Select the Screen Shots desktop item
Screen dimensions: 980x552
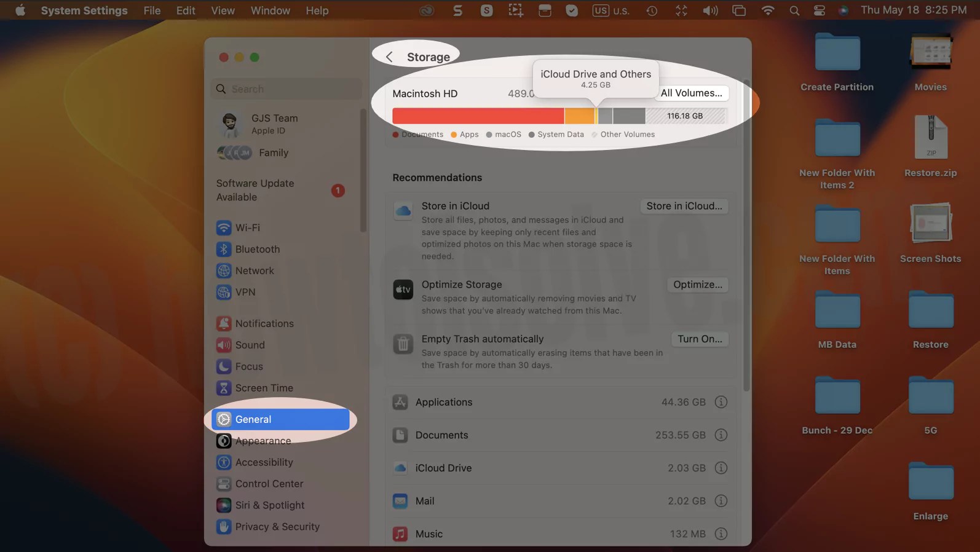pos(931,232)
